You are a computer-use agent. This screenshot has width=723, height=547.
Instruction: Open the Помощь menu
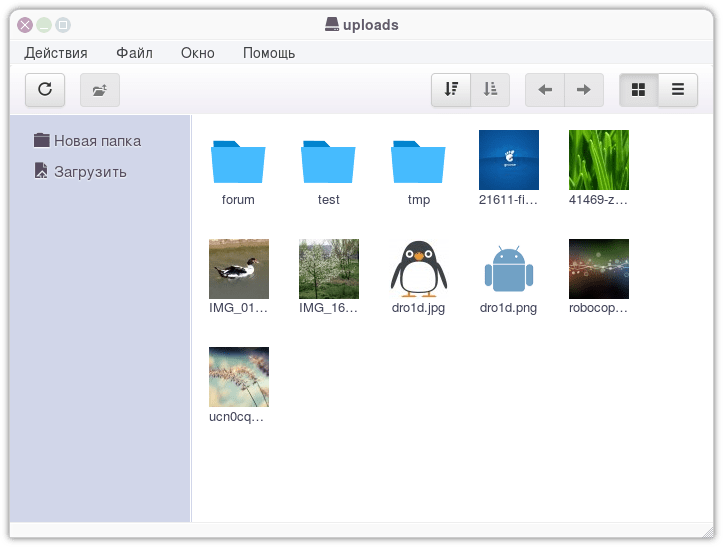[x=269, y=53]
